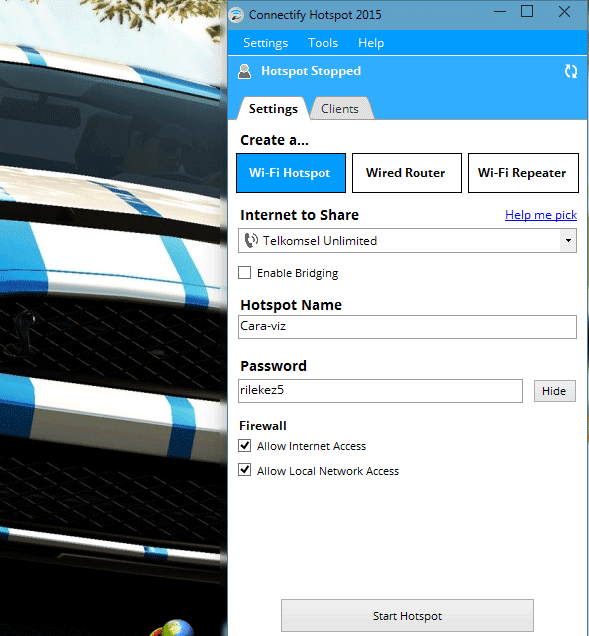Click the Connectify logo in title bar
The image size is (589, 636).
point(236,15)
